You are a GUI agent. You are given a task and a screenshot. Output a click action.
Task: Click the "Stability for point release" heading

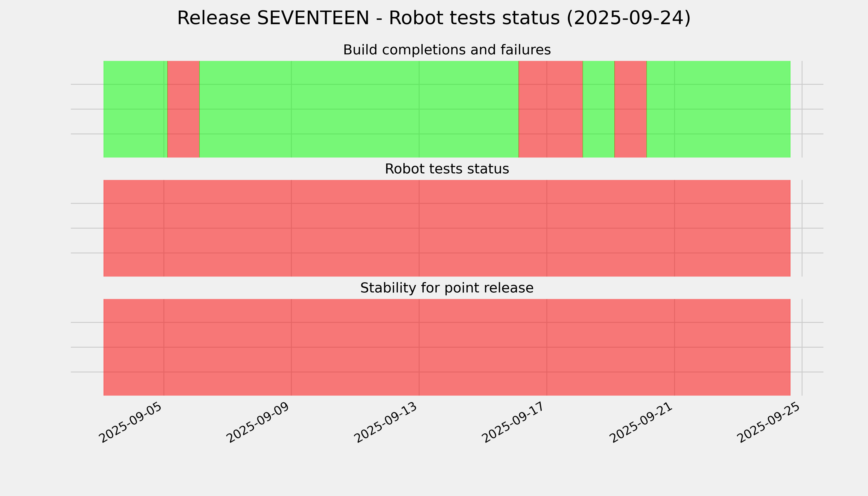point(447,288)
